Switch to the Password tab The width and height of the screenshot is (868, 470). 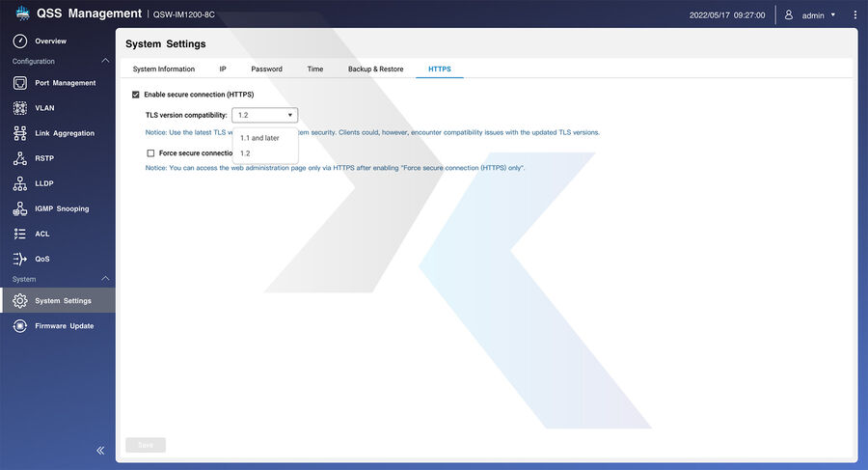[266, 69]
